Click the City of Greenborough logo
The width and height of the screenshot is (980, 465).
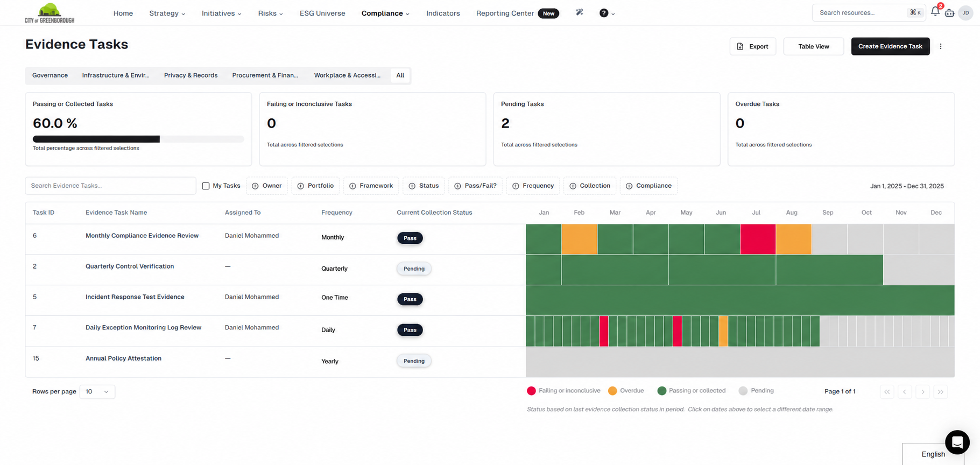tap(50, 13)
